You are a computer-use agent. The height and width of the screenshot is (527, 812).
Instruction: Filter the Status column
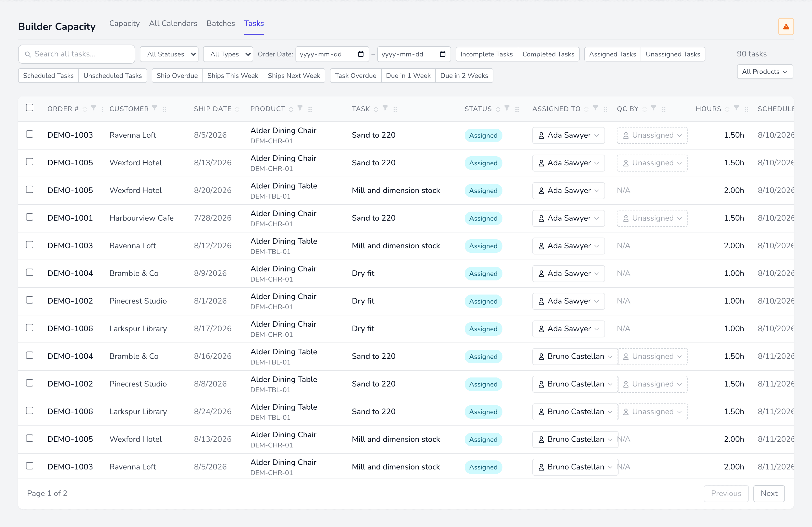(507, 108)
